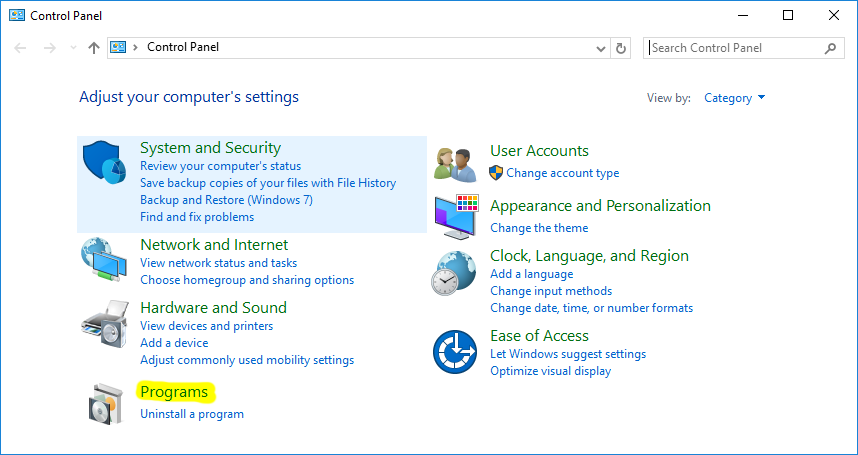Refresh the Control Panel address bar

621,48
